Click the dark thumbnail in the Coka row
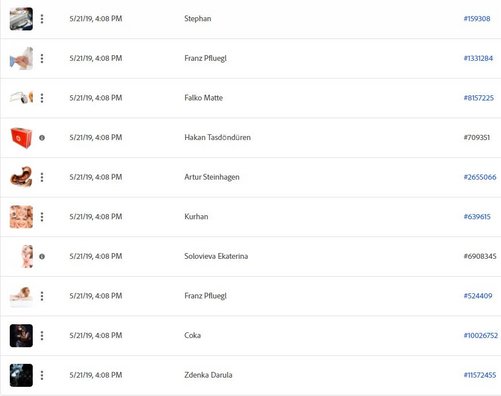This screenshot has width=501, height=396. 21,336
